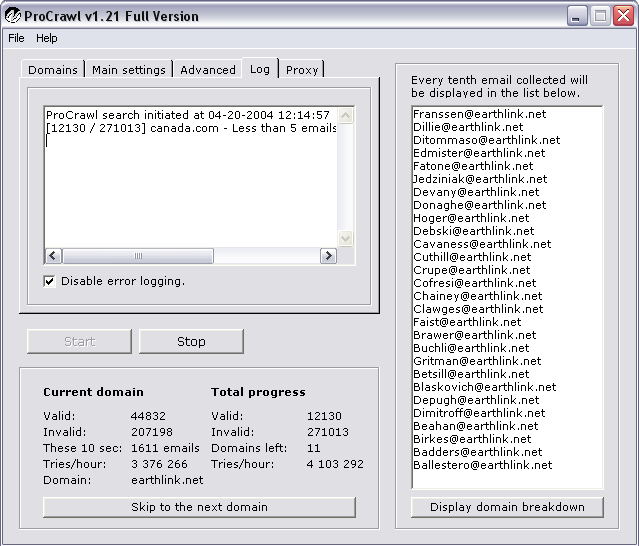Select Crupe@earthlink.net entry

472,270
